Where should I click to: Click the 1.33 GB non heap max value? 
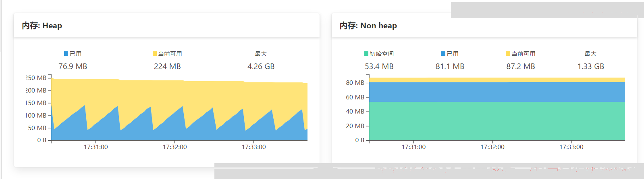point(590,66)
